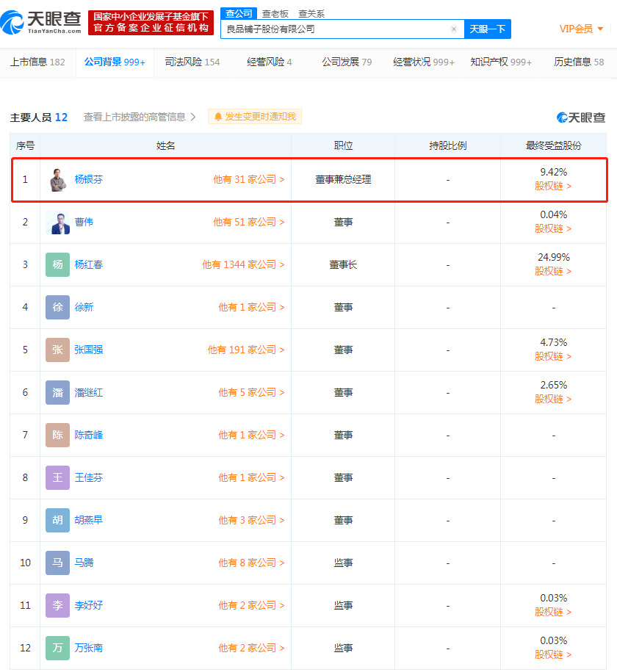The width and height of the screenshot is (617, 672).
Task: Select the 查老板 search tab
Action: coord(275,14)
